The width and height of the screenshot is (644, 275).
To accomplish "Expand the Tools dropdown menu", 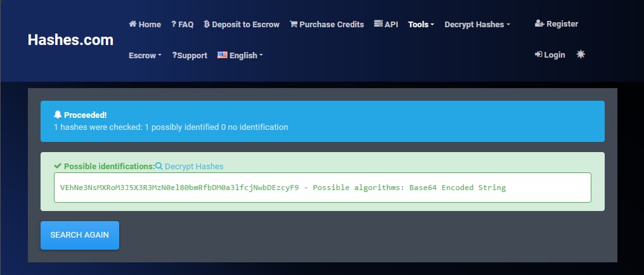I will [421, 24].
